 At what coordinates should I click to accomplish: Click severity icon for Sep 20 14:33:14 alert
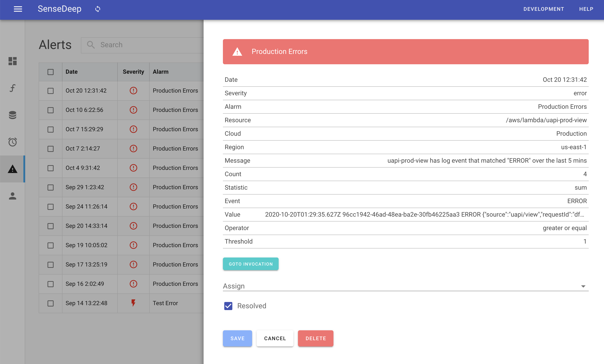pyautogui.click(x=133, y=226)
